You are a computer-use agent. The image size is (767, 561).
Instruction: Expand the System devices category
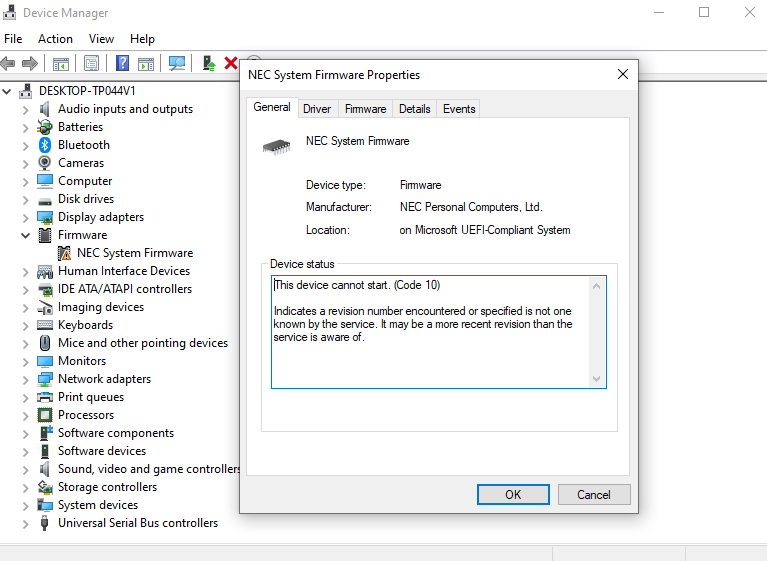tap(25, 506)
